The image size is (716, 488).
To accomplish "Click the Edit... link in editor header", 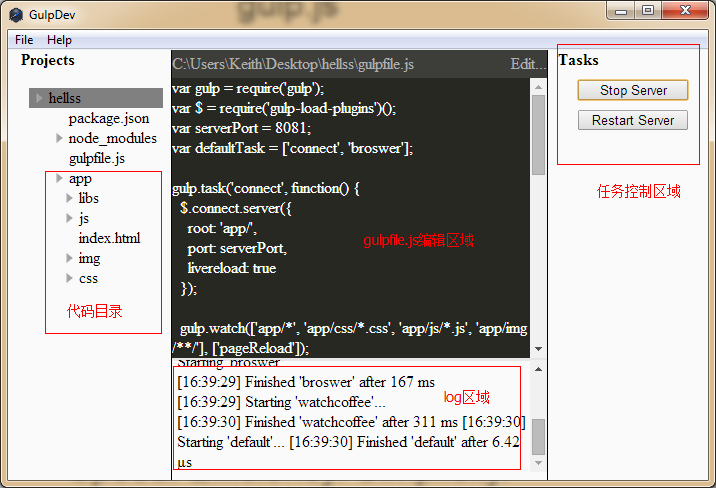I will coord(528,64).
